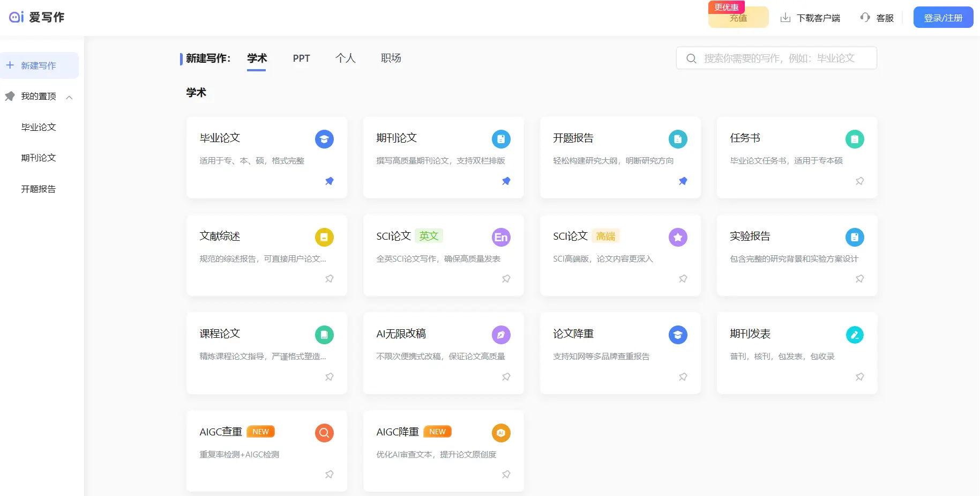Image resolution: width=980 pixels, height=496 pixels.
Task: Click the 充值 recharge button
Action: tap(738, 18)
